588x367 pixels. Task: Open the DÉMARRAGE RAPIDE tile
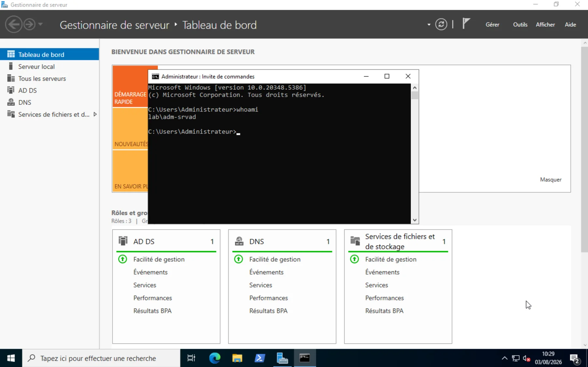pos(130,86)
